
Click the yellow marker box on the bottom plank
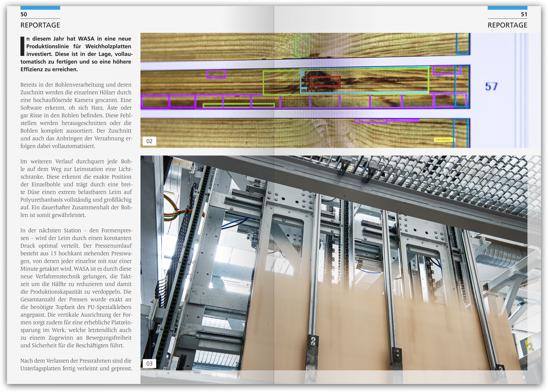pos(444,140)
